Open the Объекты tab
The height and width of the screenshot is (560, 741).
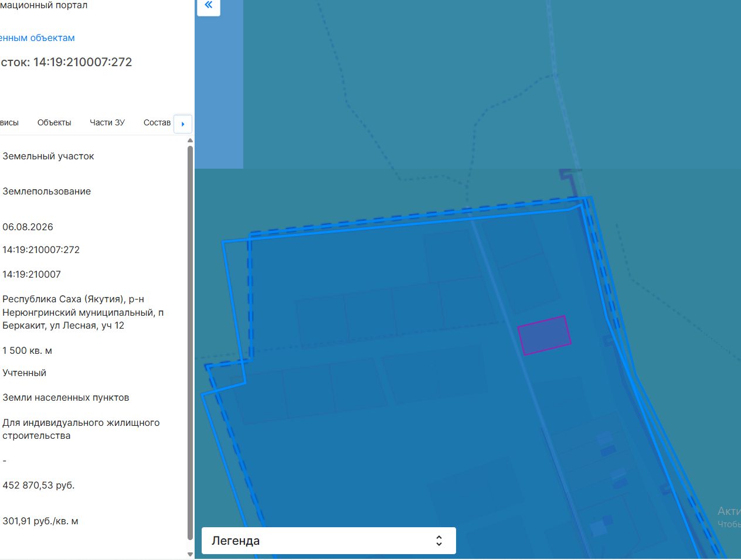(54, 122)
